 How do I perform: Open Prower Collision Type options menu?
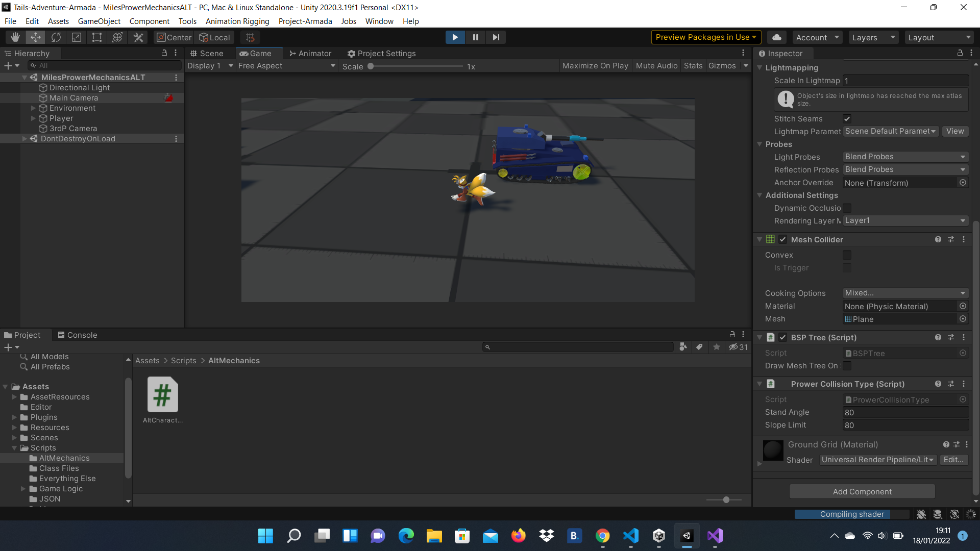964,384
